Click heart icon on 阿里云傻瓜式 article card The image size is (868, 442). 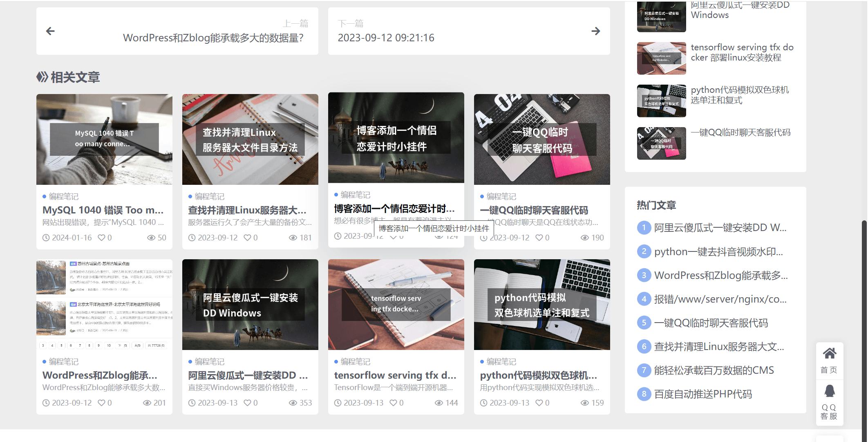(x=247, y=403)
